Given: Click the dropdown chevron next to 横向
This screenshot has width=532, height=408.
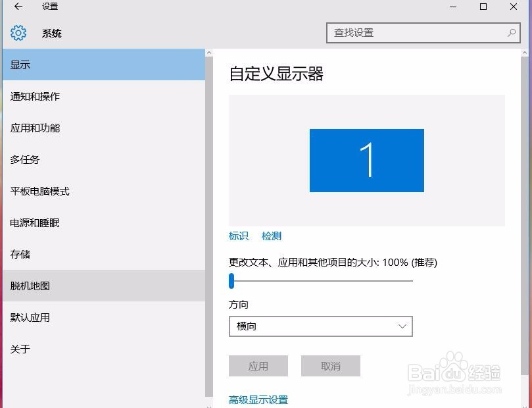Looking at the screenshot, I should pos(402,326).
